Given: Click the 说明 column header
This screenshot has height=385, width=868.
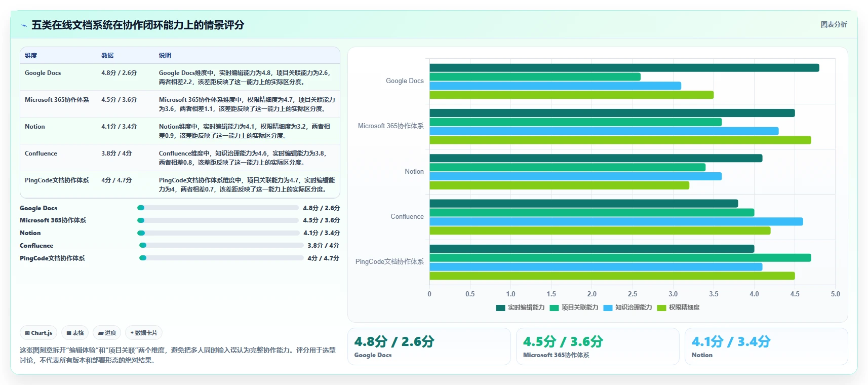Looking at the screenshot, I should click(x=165, y=56).
